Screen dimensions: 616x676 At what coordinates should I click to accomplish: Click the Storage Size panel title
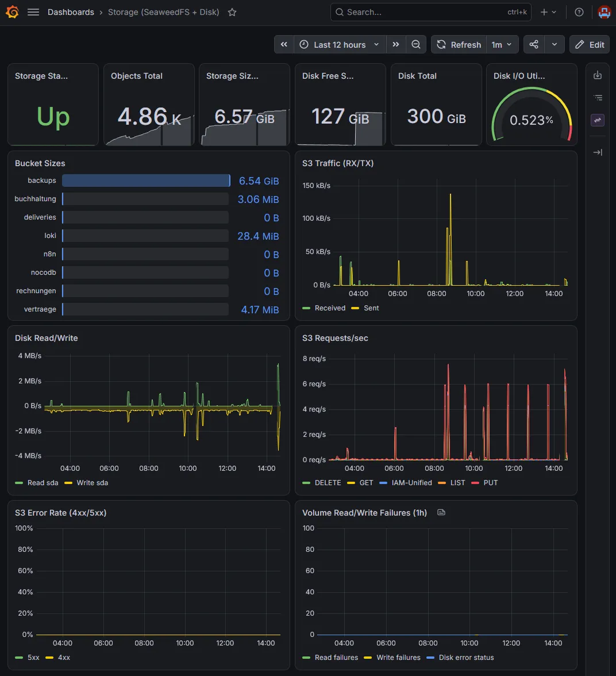pos(232,76)
